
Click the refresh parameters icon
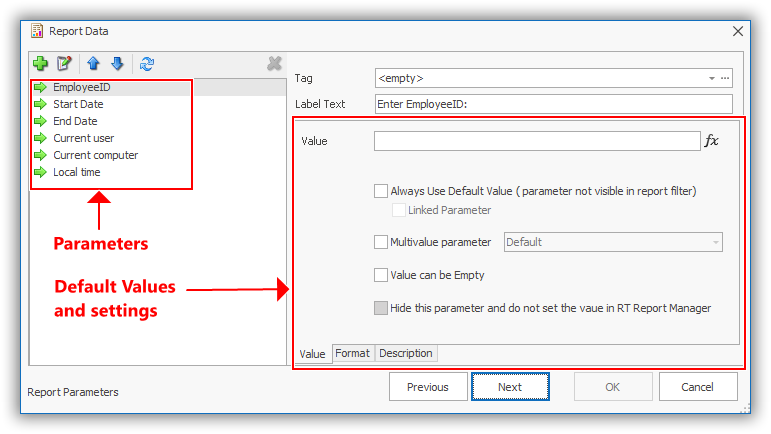coord(147,63)
